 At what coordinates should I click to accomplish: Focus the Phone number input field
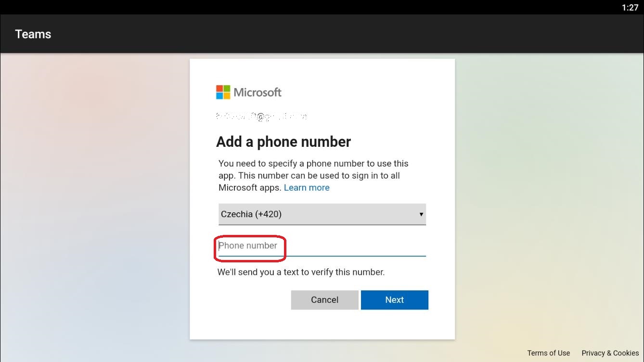[x=322, y=246]
